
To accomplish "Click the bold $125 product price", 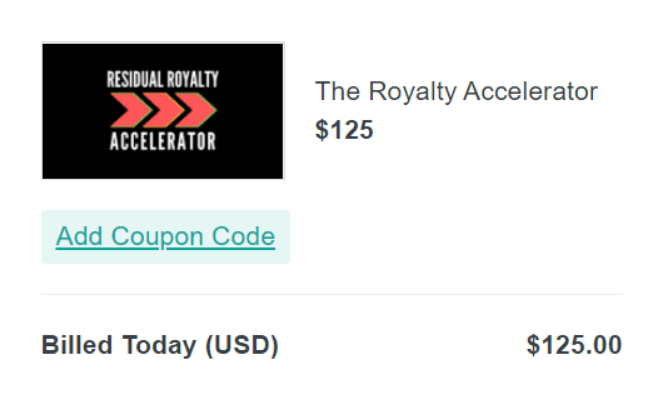I will (x=344, y=130).
